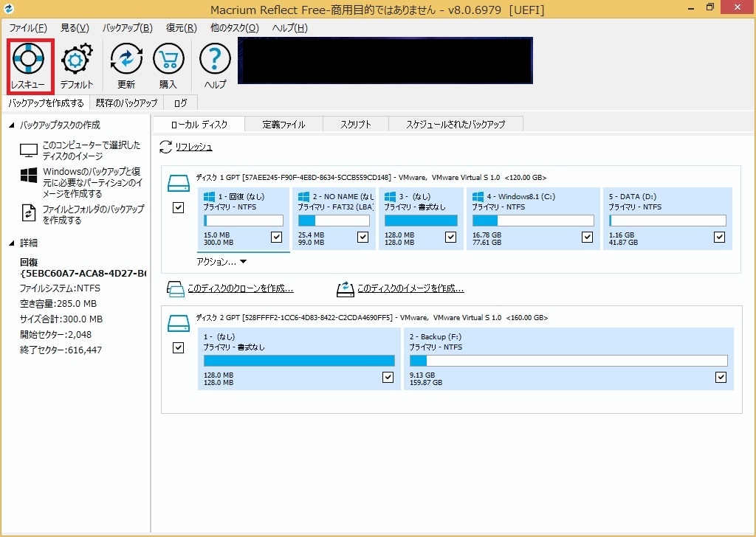Open the アクション dropdown menu
The image size is (756, 537).
click(221, 262)
